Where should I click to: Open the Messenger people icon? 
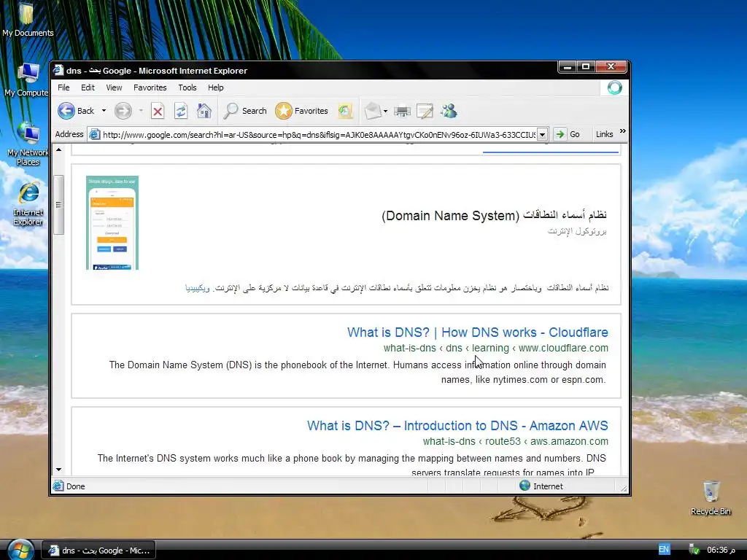(x=449, y=111)
